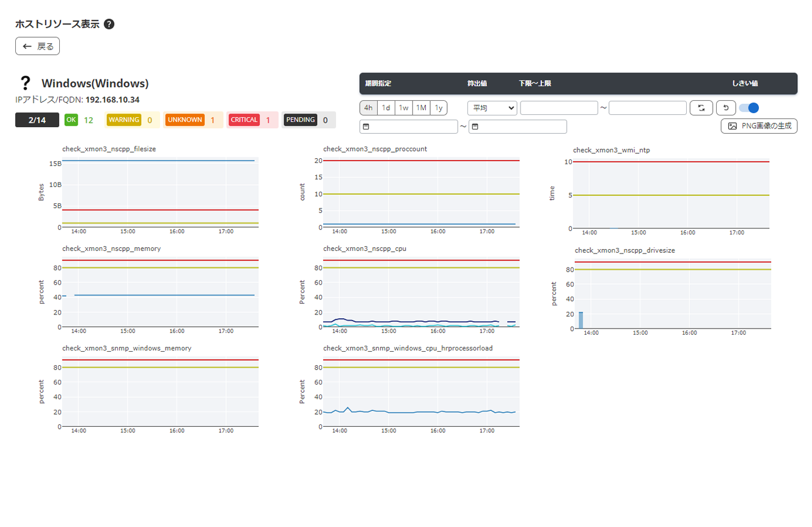This screenshot has height=527, width=812.
Task: Click the UNKNOWN status badge
Action: [185, 120]
